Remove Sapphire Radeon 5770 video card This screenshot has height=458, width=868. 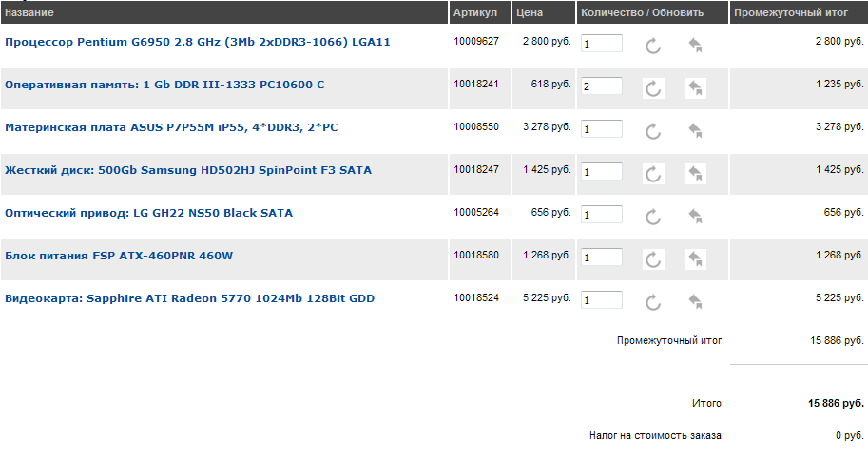695,302
